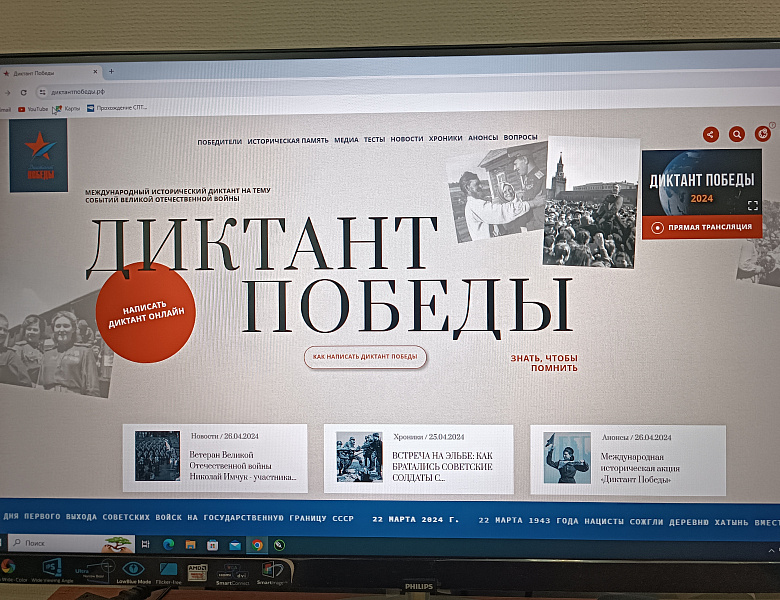Switch to Chrome on the taskbar
Screen dimensions: 780x600
[257, 545]
